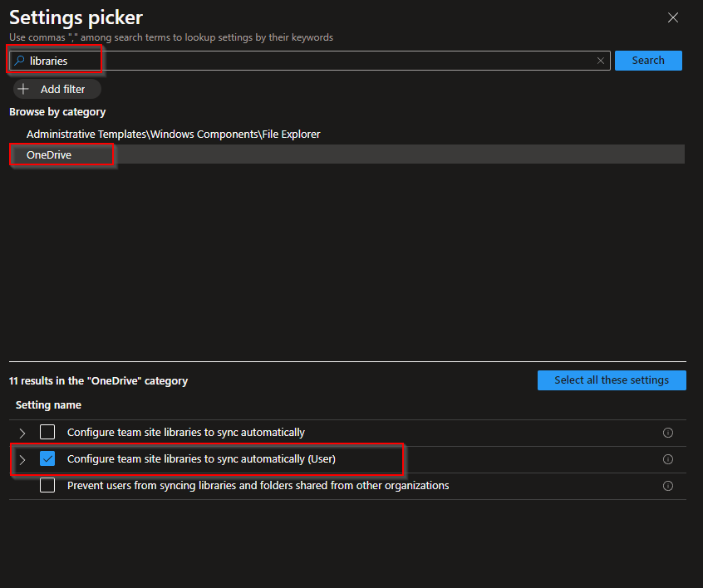
Task: Open info icon for the (User) sync setting
Action: [x=668, y=458]
